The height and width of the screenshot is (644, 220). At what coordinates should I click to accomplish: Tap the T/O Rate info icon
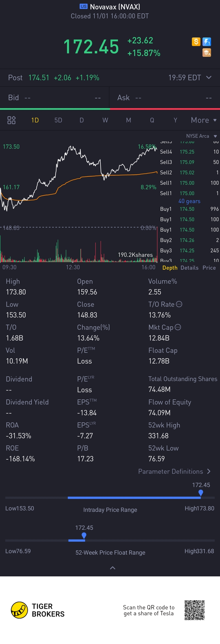tap(179, 304)
